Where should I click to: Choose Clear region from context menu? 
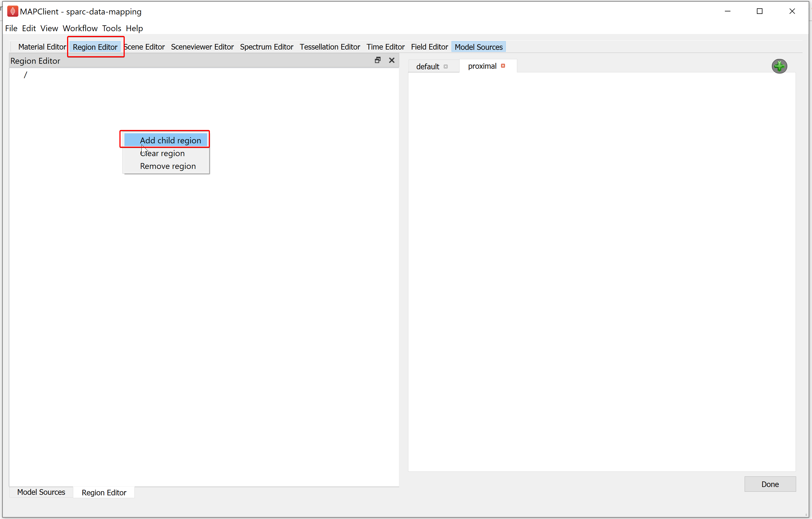coord(166,153)
